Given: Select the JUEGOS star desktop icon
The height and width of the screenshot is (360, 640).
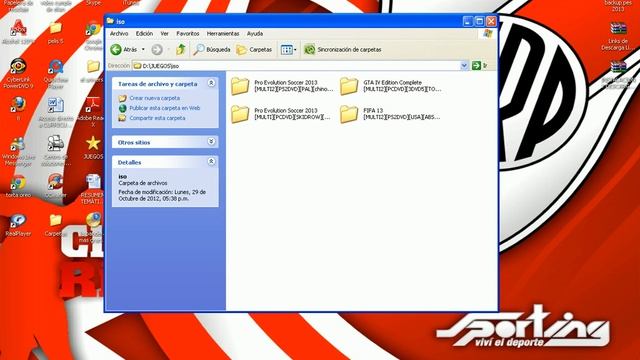Looking at the screenshot, I should (x=93, y=147).
